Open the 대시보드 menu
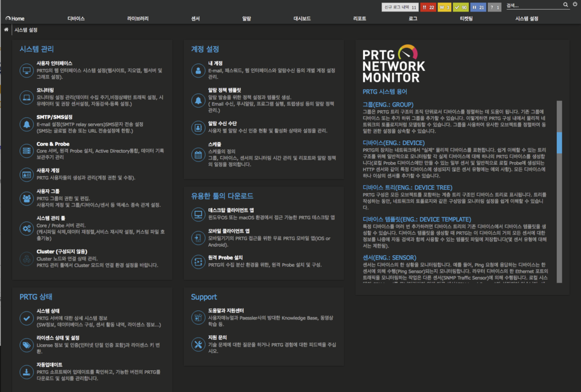 [303, 19]
